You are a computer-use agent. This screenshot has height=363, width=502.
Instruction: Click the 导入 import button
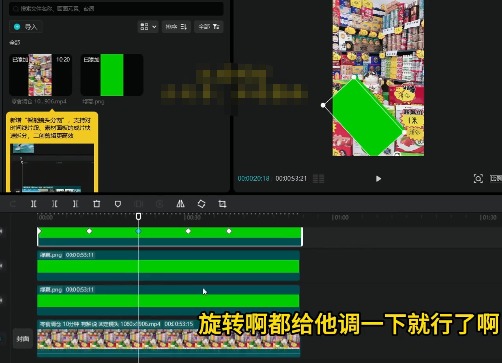tap(26, 27)
